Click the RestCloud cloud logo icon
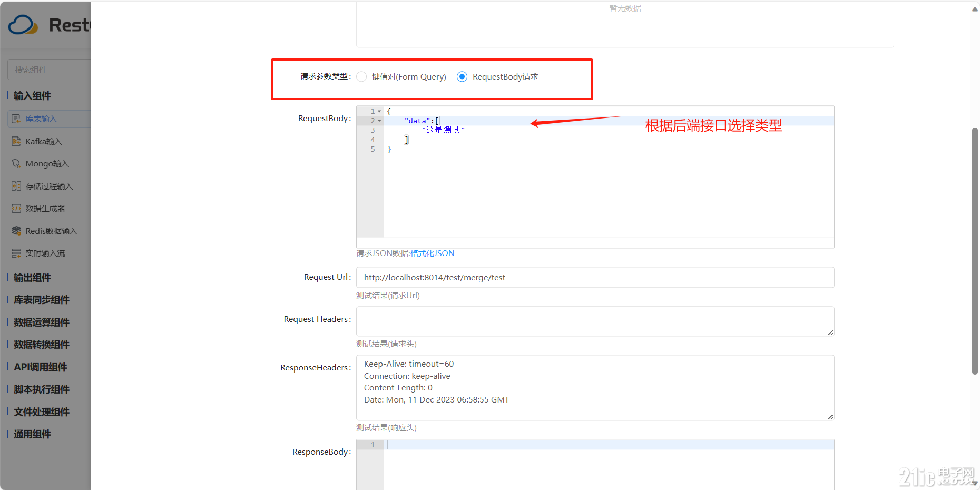This screenshot has width=980, height=490. tap(23, 25)
